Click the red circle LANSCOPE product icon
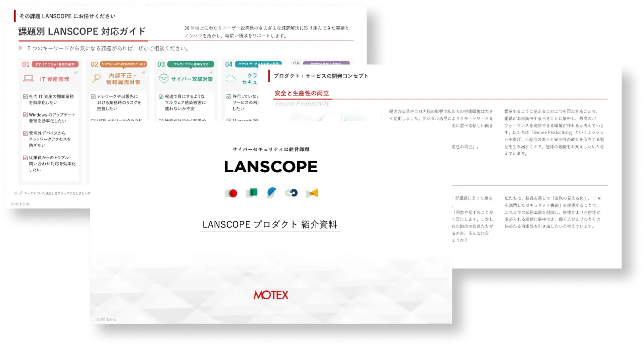 (x=231, y=193)
